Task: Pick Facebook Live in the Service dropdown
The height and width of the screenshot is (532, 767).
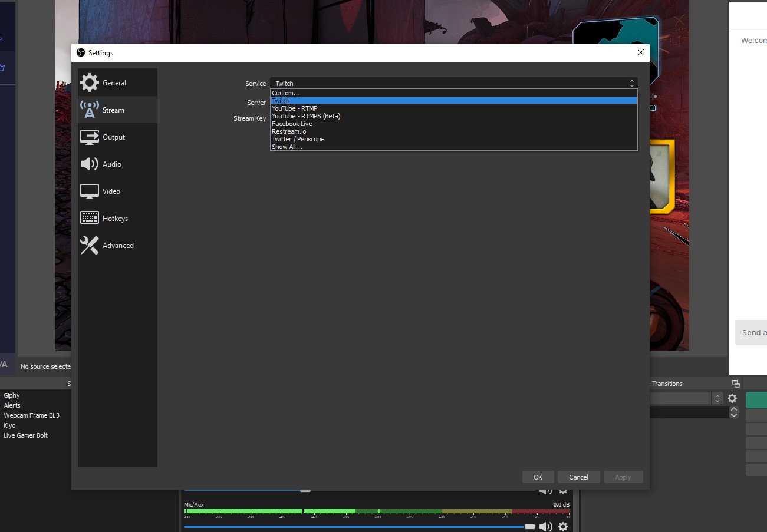Action: point(292,124)
